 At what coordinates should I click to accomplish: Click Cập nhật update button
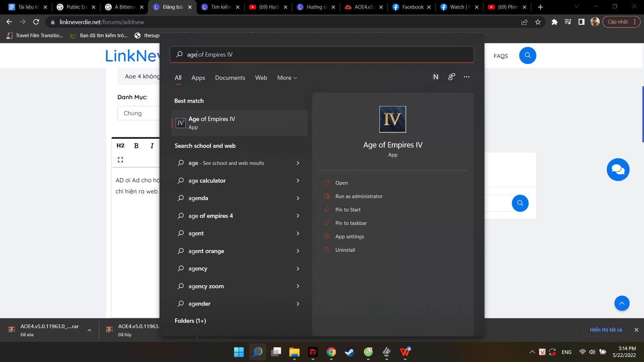[x=621, y=22]
